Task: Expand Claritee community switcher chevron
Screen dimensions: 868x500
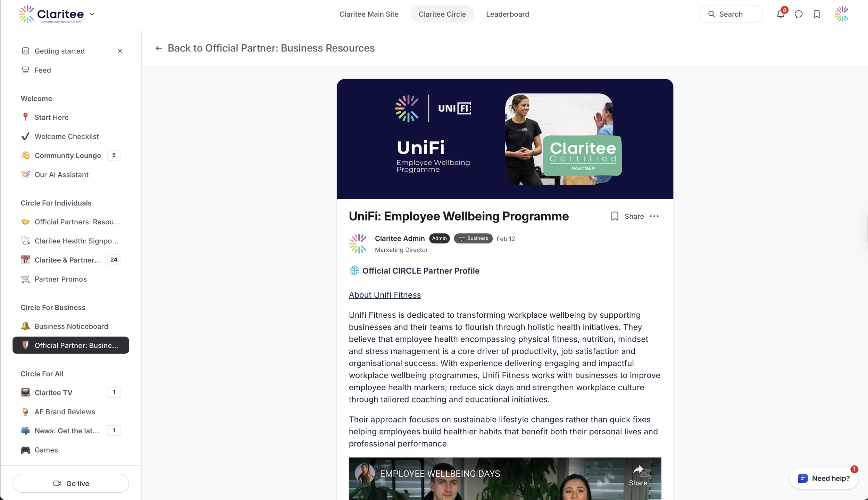Action: pos(92,15)
